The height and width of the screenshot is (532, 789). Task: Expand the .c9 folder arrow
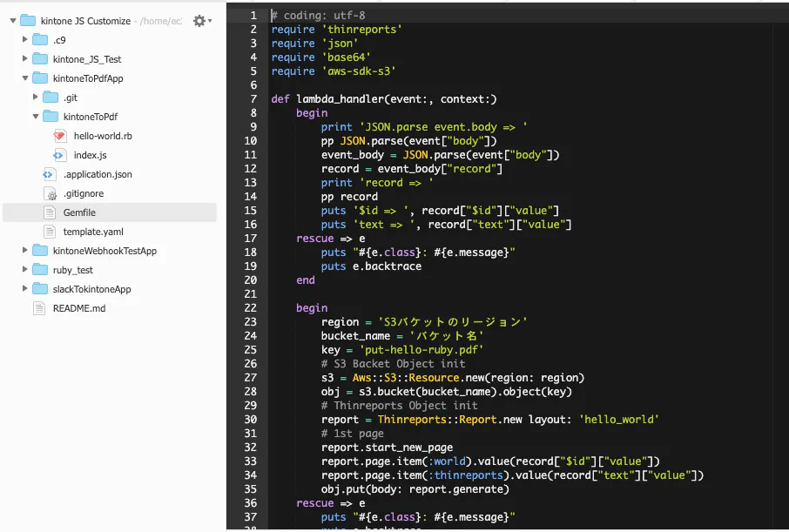[24, 39]
